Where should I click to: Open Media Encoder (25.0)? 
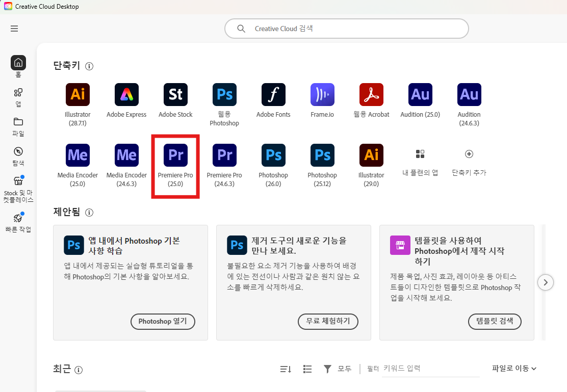78,155
